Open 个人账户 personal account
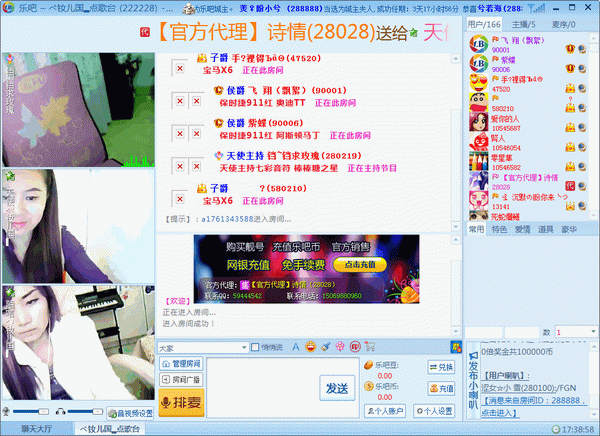Viewport: 600px width, 436px height. 385,411
